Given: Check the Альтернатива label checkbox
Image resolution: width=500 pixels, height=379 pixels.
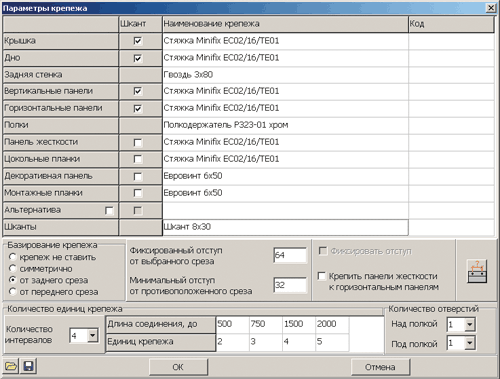Looking at the screenshot, I should coord(109,211).
